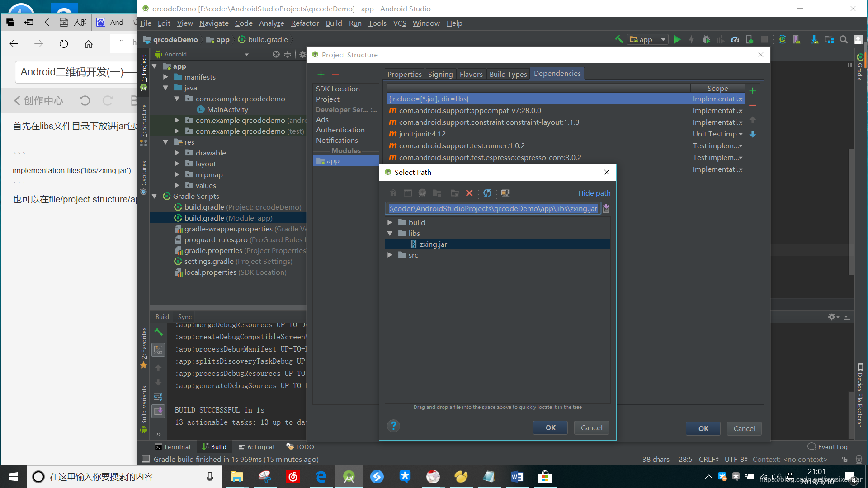
Task: Click Home directory icon in Select Path
Action: click(393, 193)
